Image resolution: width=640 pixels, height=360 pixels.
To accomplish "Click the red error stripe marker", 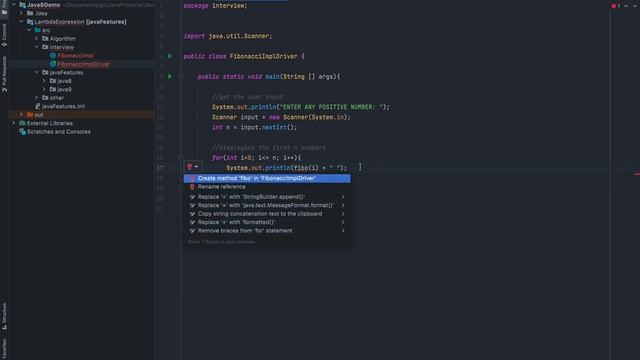I will [637, 174].
